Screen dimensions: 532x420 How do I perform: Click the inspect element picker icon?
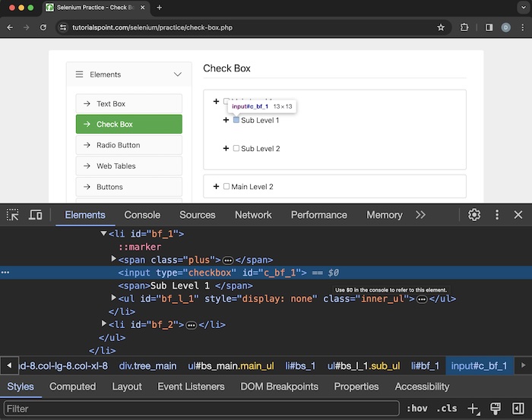coord(13,215)
